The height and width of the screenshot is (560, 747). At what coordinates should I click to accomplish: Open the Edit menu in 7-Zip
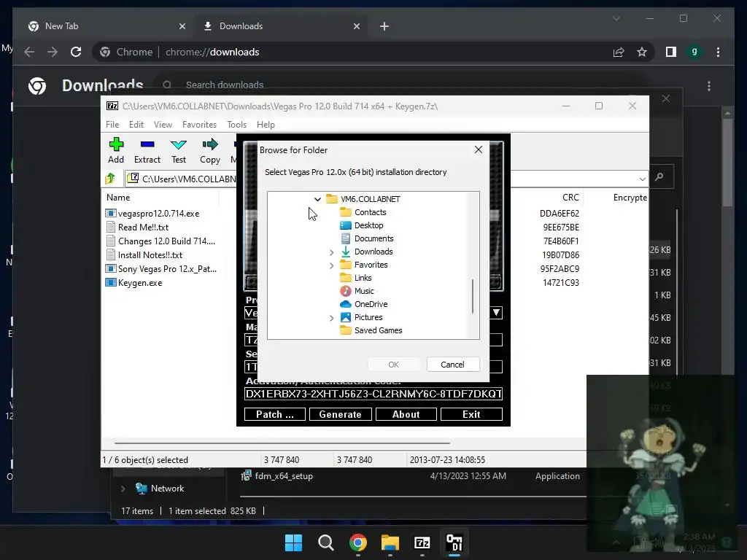pyautogui.click(x=136, y=124)
